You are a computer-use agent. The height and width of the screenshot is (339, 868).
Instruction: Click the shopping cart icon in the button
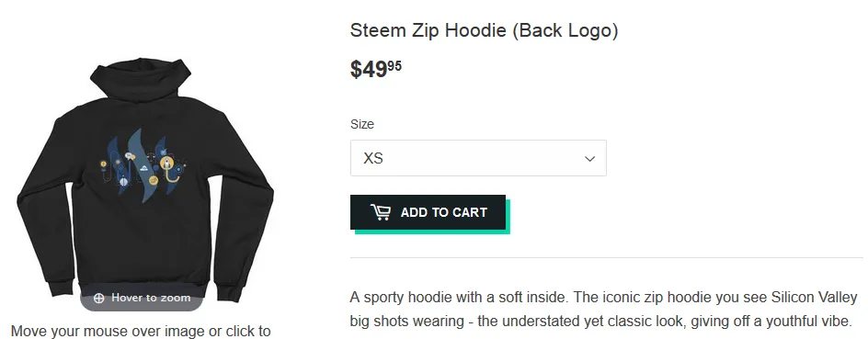381,212
